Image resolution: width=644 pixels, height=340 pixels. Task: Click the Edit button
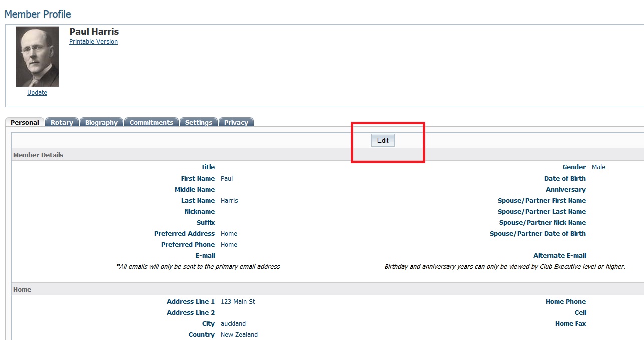pyautogui.click(x=383, y=141)
